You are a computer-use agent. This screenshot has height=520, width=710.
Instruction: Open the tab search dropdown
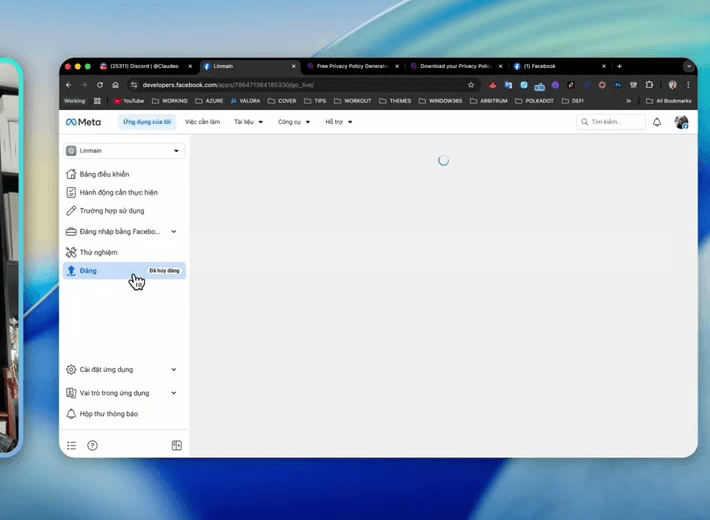[x=688, y=66]
